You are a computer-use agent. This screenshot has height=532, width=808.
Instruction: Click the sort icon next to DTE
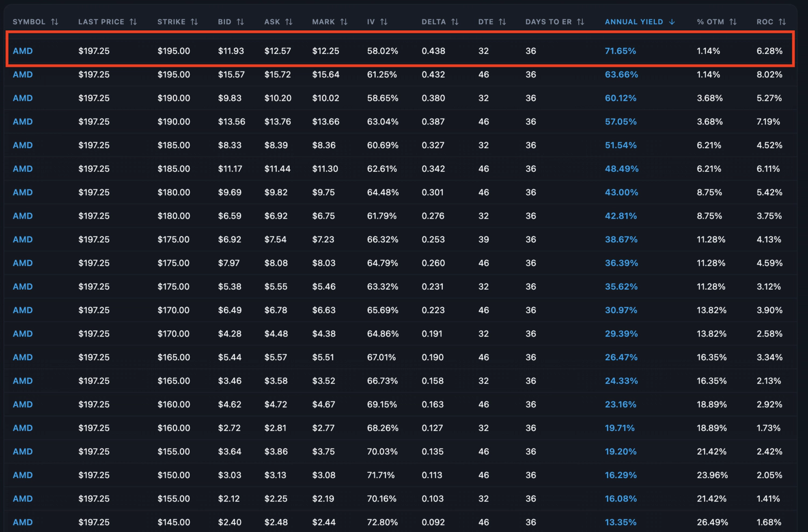coord(502,22)
